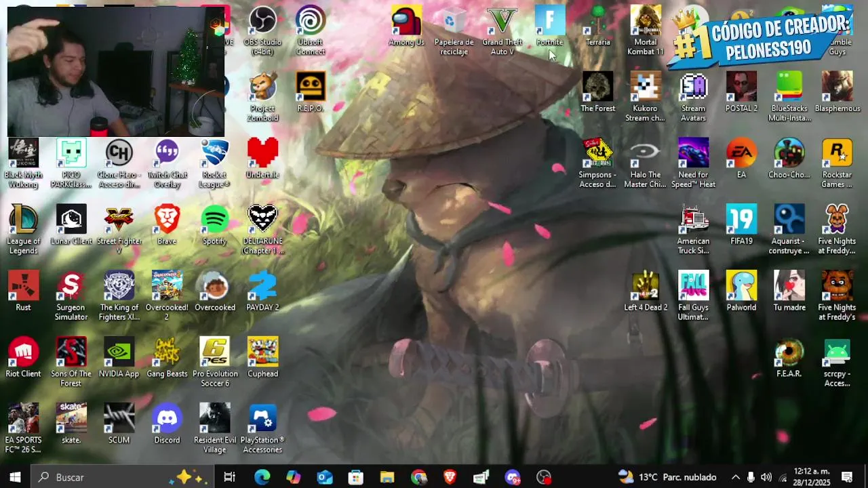Open Spotify desktop shortcut

coord(215,226)
